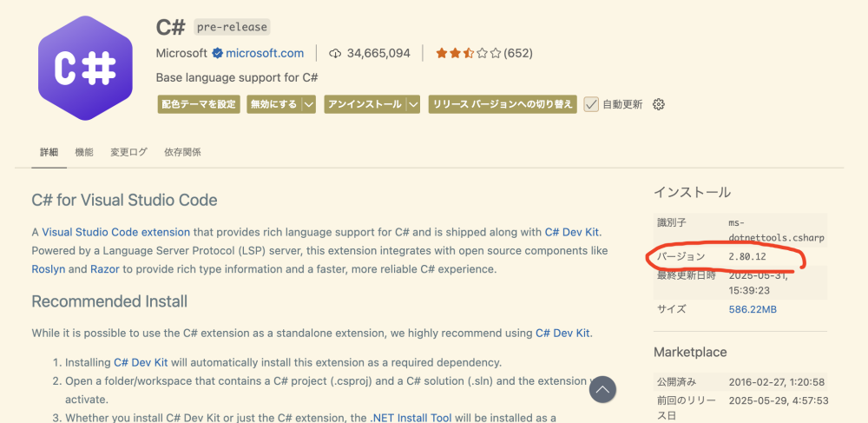Screen dimensions: 868x423
Task: Click リリース バージョンへの切り替え button
Action: pyautogui.click(x=503, y=104)
